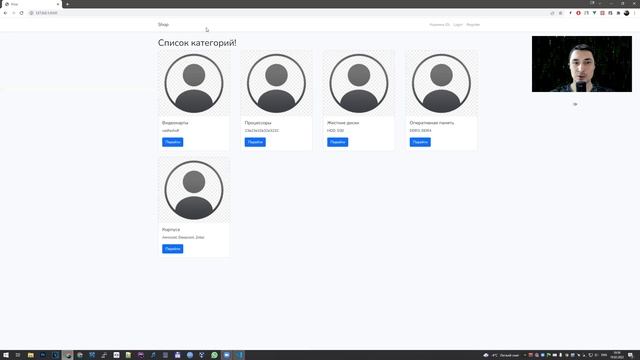Viewport: 640px width, 360px height.
Task: Open the Процессоры category button
Action: (255, 142)
